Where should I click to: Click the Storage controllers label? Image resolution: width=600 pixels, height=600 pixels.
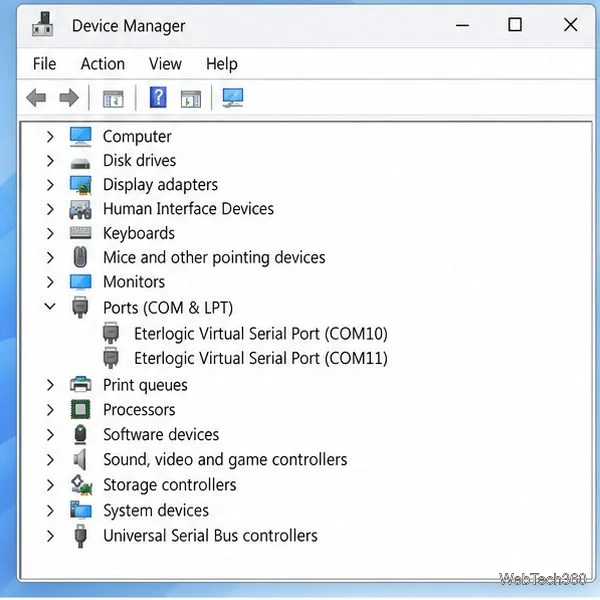[x=170, y=485]
